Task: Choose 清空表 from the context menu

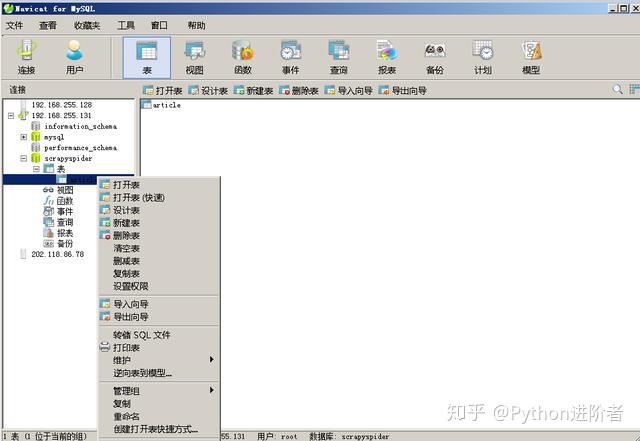Action: [x=159, y=248]
